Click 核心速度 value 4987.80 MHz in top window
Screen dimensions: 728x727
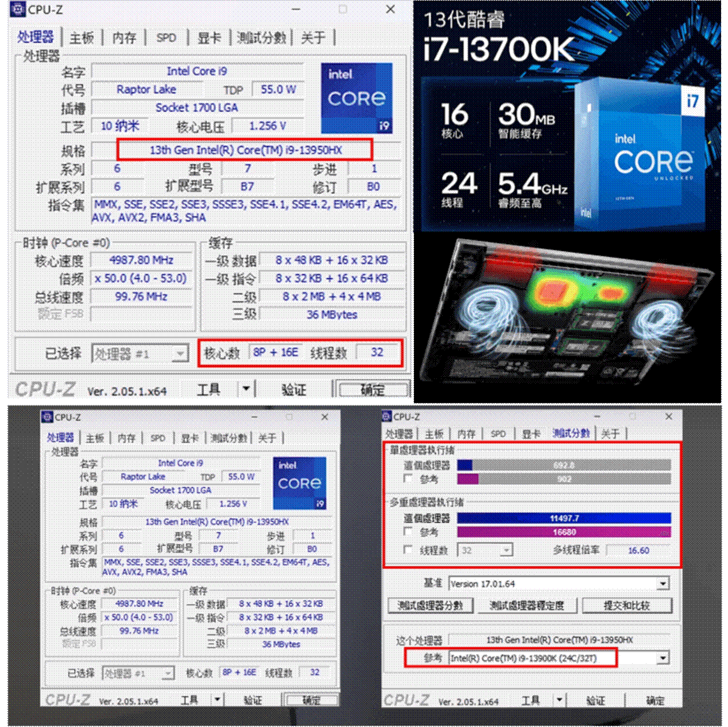141,260
